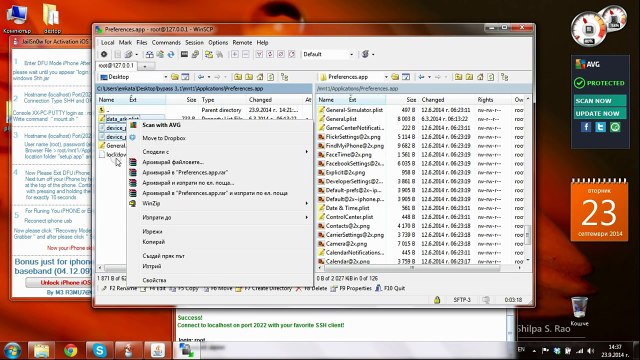Choose Копирай in context menu
Viewport: 640px width, 360px height.
(x=219, y=242)
